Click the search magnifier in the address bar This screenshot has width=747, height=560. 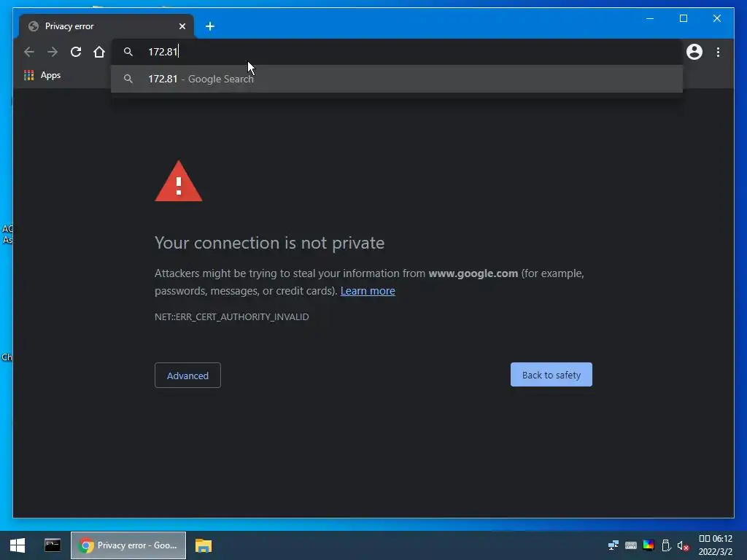click(128, 52)
